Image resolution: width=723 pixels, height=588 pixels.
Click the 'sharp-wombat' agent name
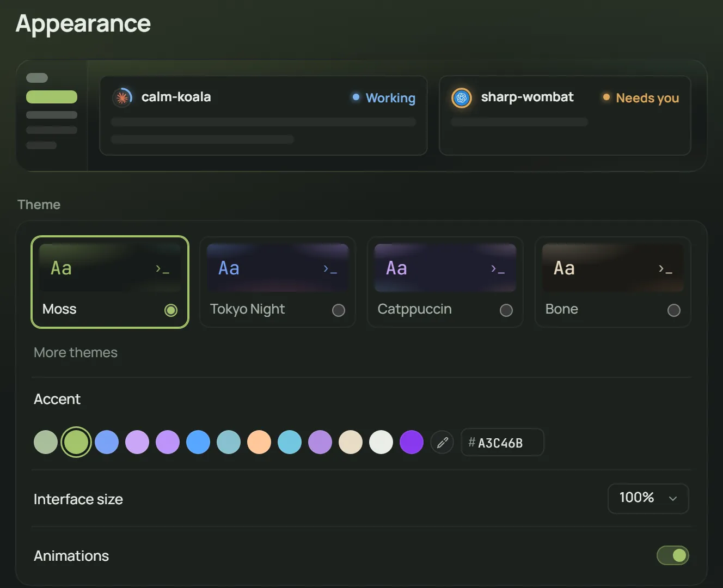527,97
